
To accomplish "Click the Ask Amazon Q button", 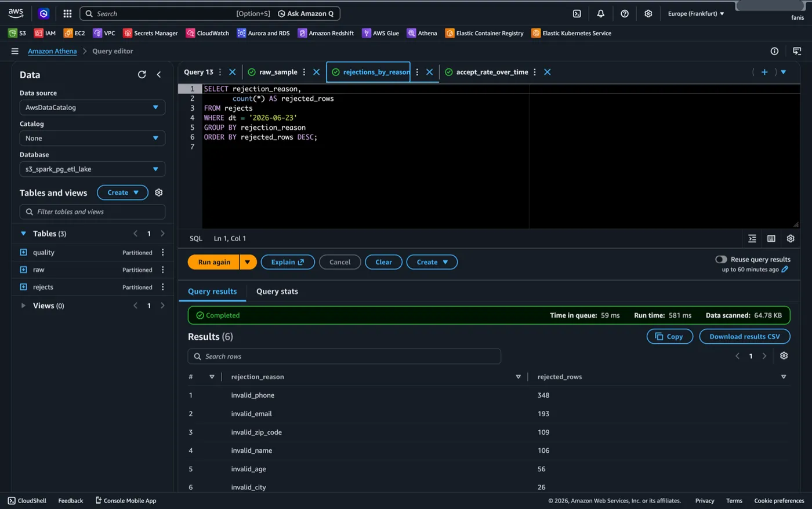I will (x=306, y=13).
